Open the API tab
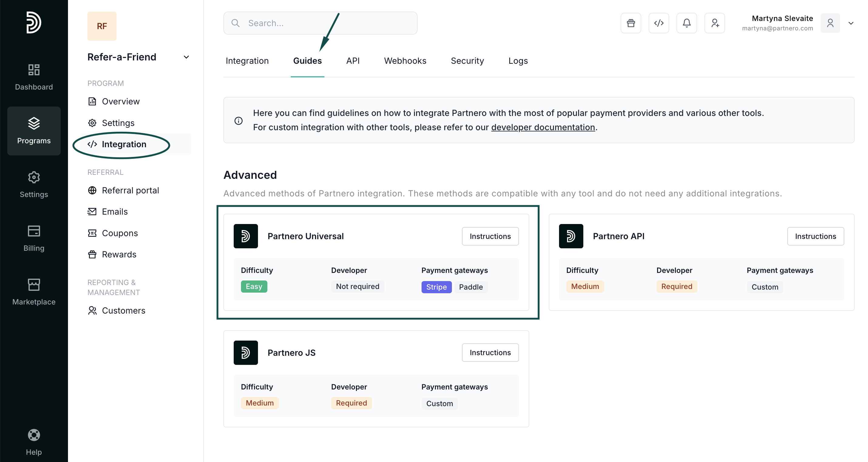 (x=353, y=61)
